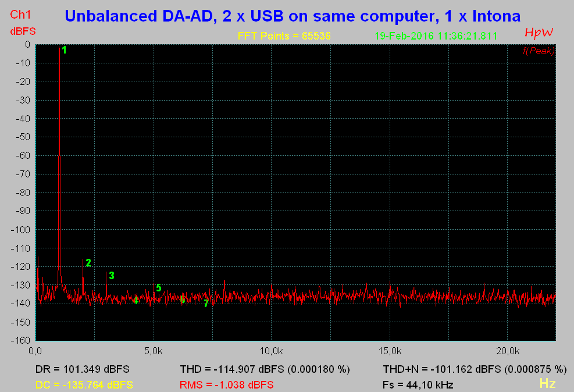Click the Hz frequency unit label
Image resolution: width=574 pixels, height=392 pixels.
547,383
